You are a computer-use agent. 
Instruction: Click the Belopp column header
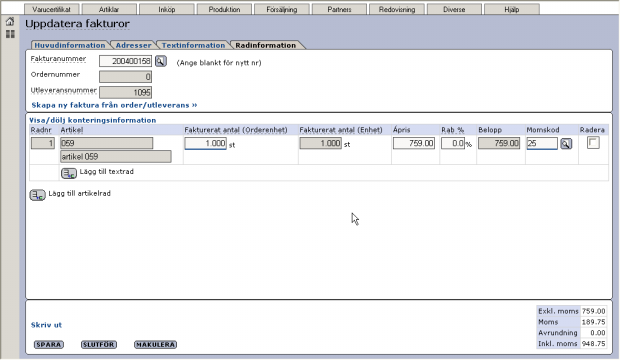tap(490, 130)
